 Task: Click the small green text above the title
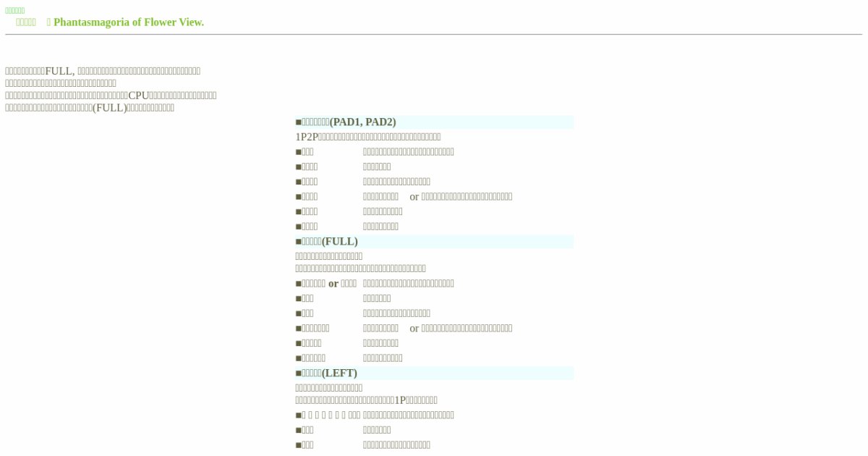pos(14,11)
